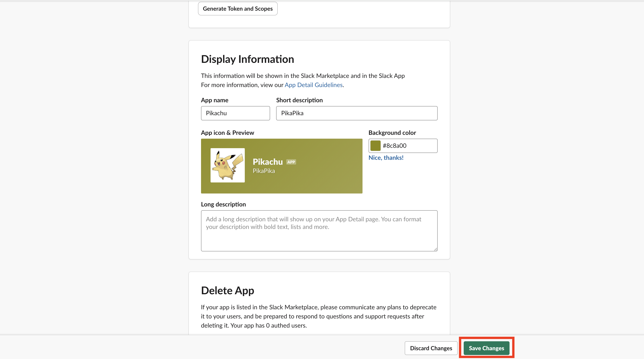The width and height of the screenshot is (644, 359).
Task: Click the olive app preview banner
Action: tap(282, 166)
